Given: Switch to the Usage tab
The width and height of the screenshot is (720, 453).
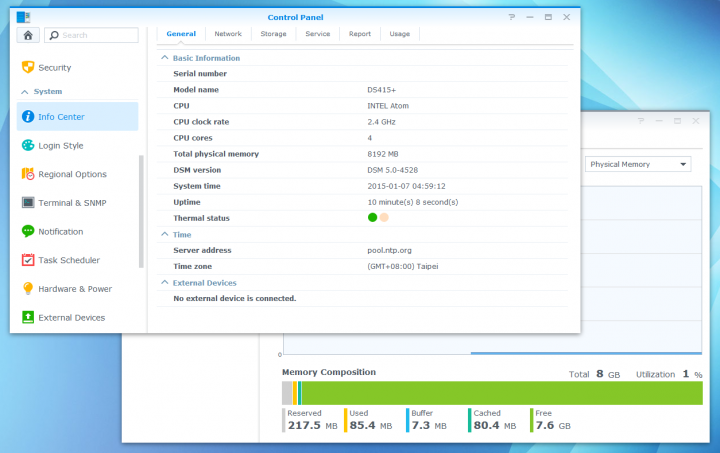Looking at the screenshot, I should tap(399, 34).
